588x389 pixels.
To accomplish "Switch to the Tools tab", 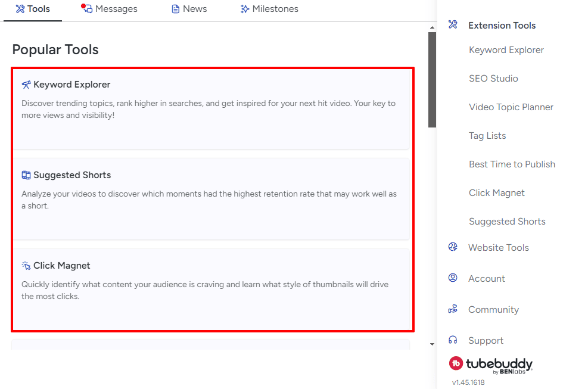I will coord(33,9).
